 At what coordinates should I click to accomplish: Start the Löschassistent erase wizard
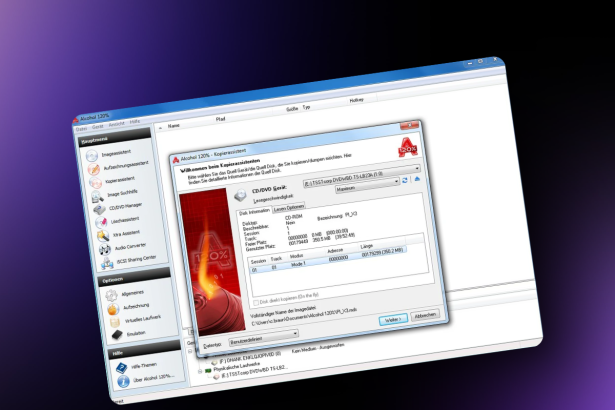pyautogui.click(x=125, y=220)
